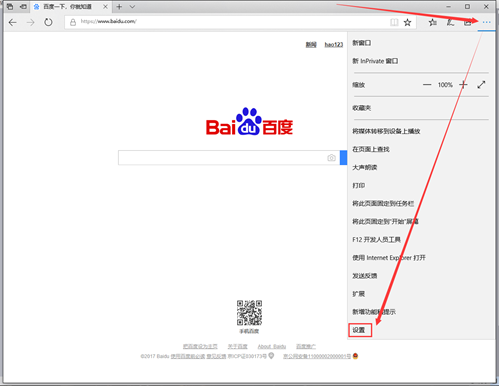Viewport: 499px width, 386px height.
Task: Select 新增功能和提示 entry
Action: (374, 312)
